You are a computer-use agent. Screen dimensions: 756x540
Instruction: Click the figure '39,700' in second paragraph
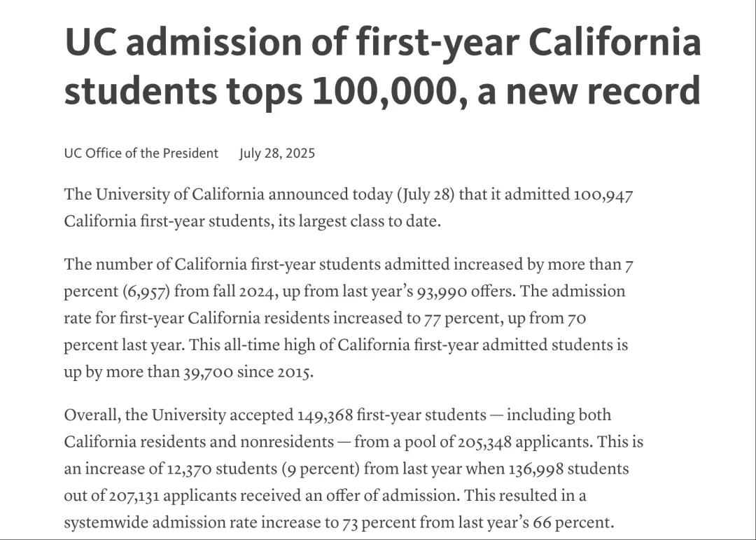pos(209,373)
